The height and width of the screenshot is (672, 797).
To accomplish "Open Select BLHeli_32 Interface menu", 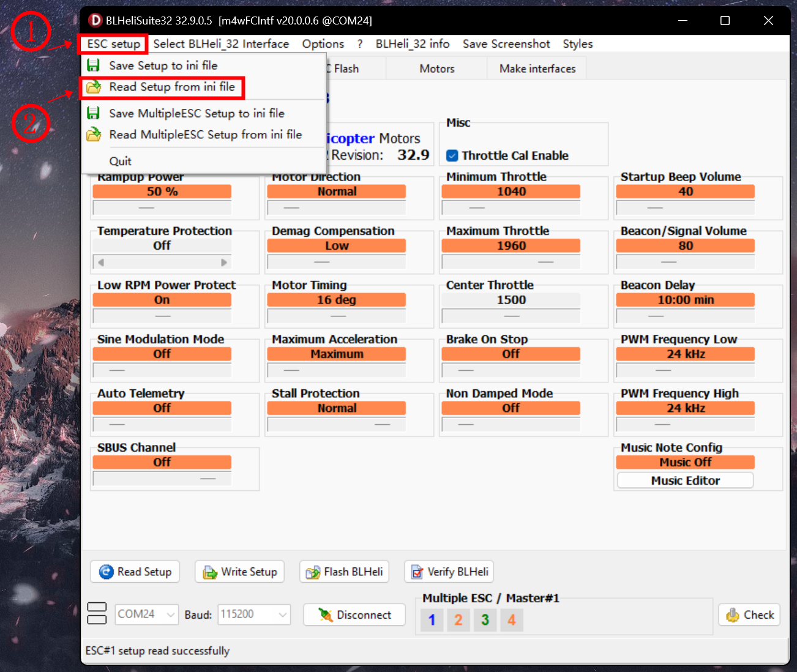I will (x=221, y=44).
